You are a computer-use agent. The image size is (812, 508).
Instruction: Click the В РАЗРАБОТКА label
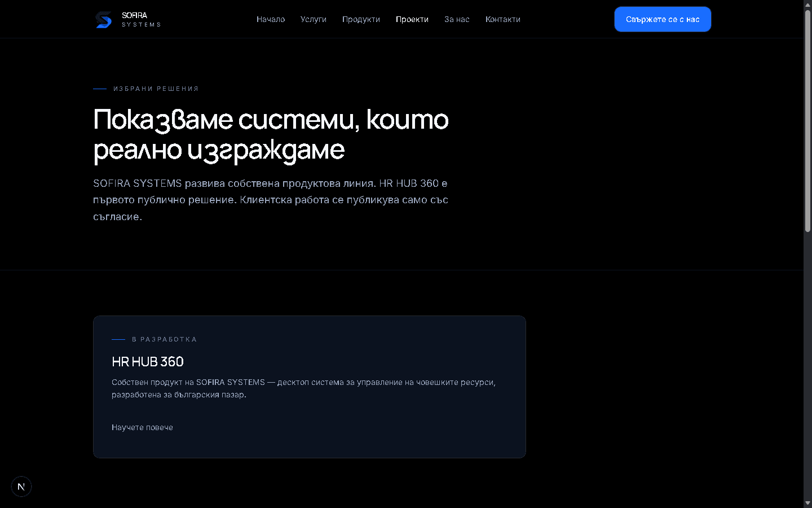point(165,339)
